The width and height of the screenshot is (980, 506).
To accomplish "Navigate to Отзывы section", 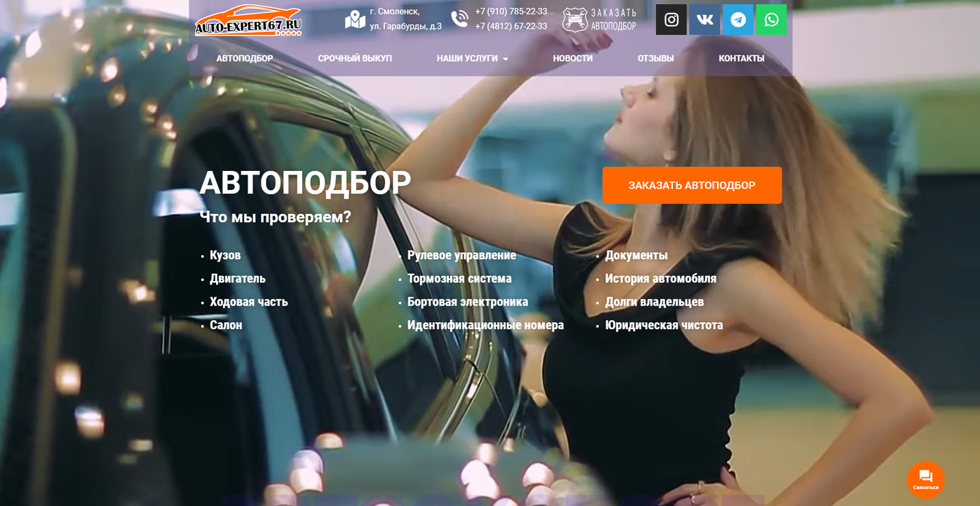I will pos(655,59).
